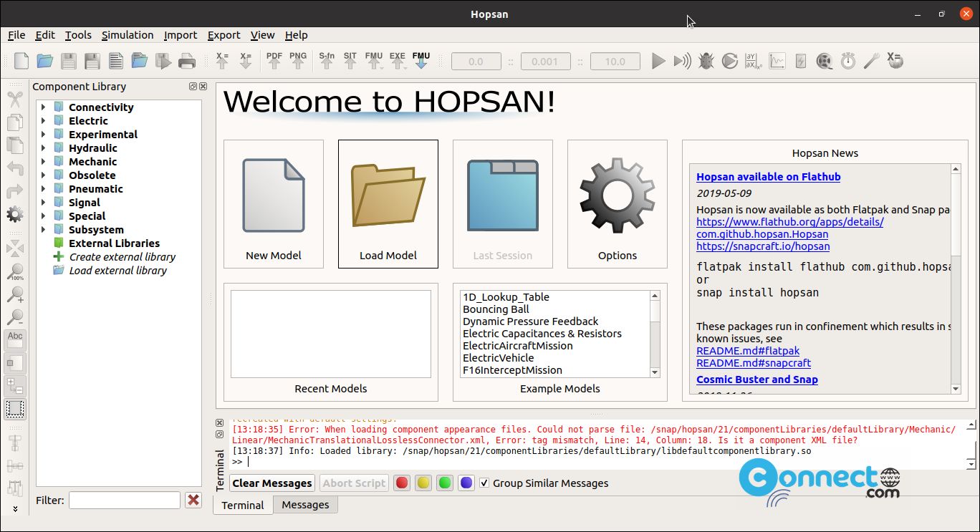The image size is (980, 532).
Task: Click Create external library item
Action: click(123, 257)
